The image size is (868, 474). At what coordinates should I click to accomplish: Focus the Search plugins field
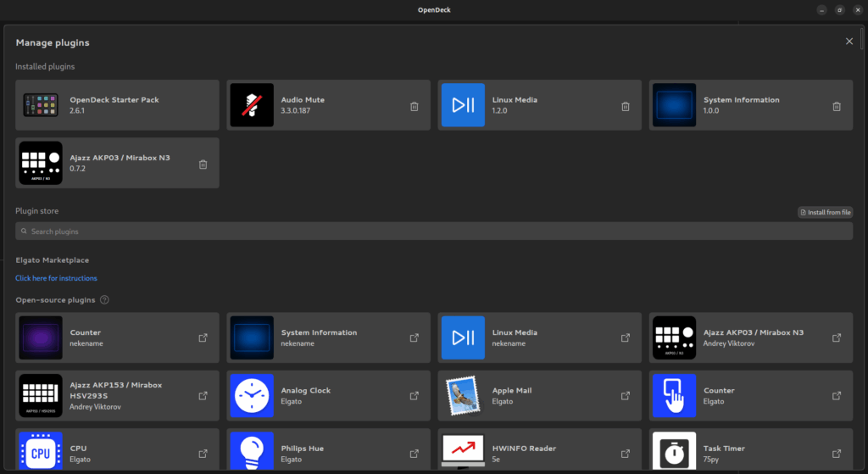(x=434, y=231)
